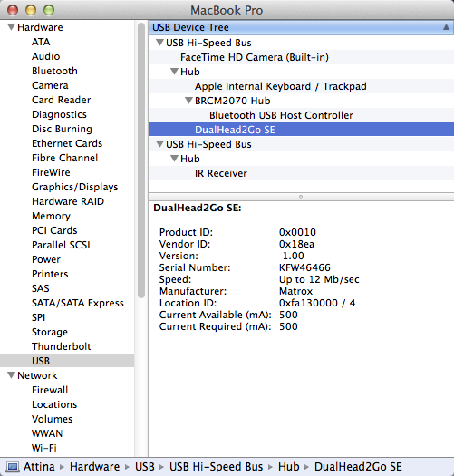Image resolution: width=454 pixels, height=476 pixels.
Task: Select the DualHead2Go SE device row
Action: [x=301, y=130]
